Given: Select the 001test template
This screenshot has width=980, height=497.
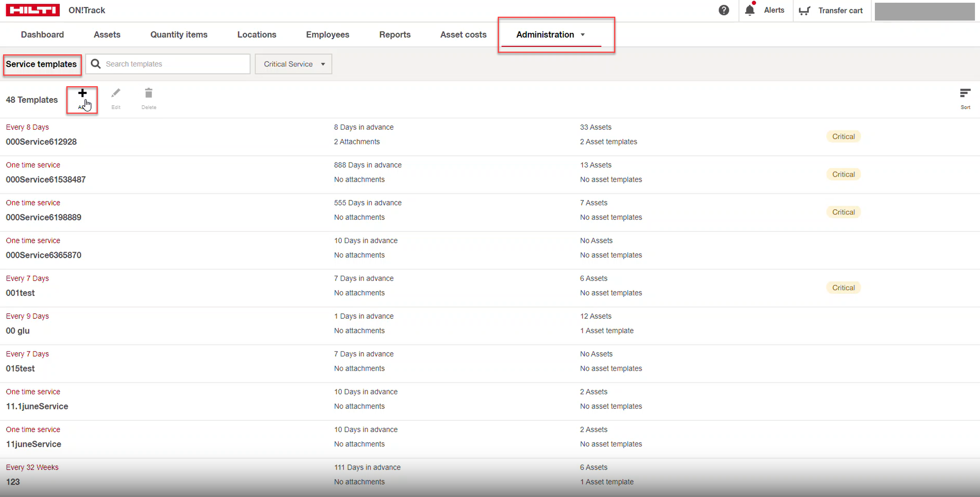Looking at the screenshot, I should pyautogui.click(x=20, y=293).
